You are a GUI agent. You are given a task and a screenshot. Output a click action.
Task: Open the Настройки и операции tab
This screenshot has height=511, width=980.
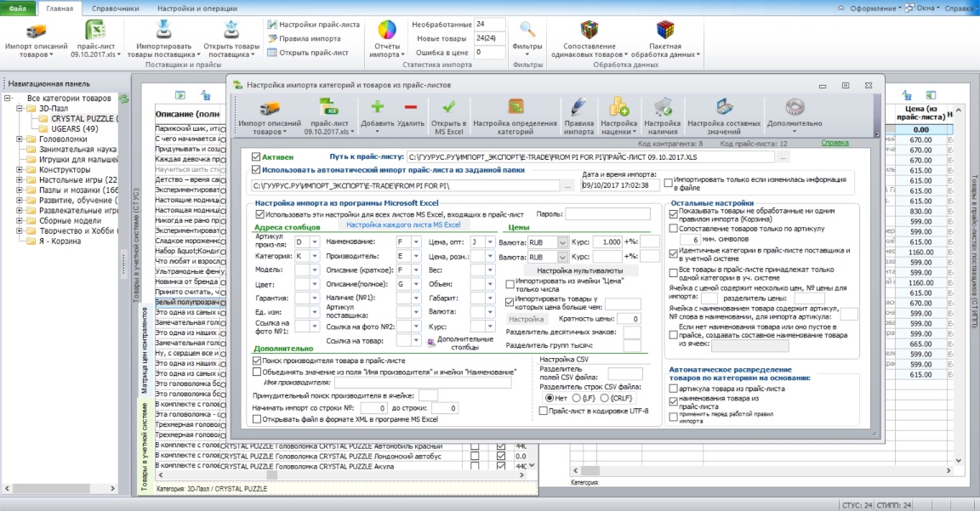197,9
